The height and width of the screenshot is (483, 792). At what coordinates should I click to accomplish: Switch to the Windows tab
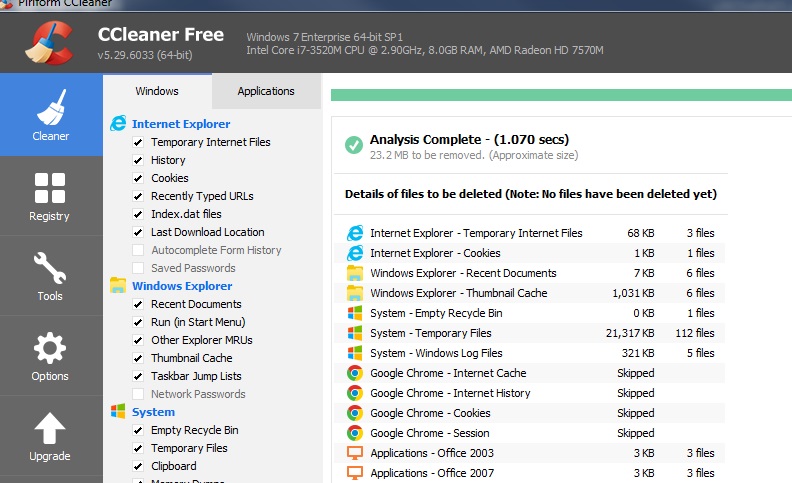click(157, 91)
